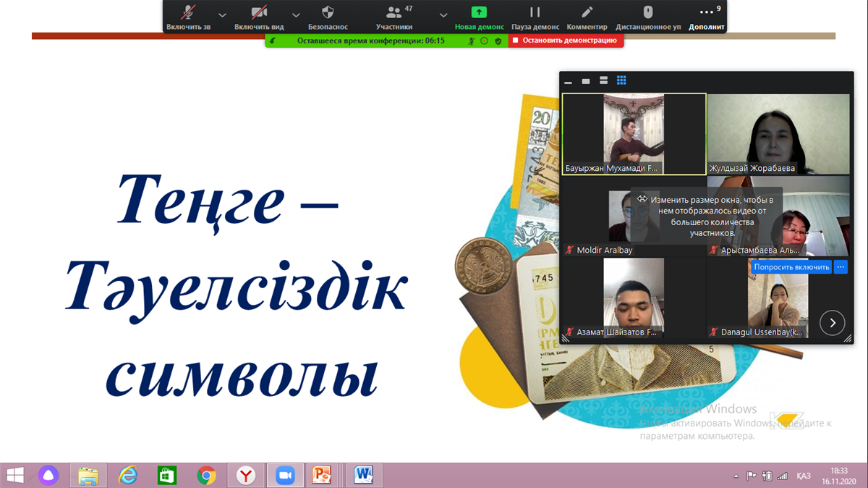This screenshot has width=868, height=488.
Task: Expand audio options arrow beside microphone
Action: pos(222,14)
